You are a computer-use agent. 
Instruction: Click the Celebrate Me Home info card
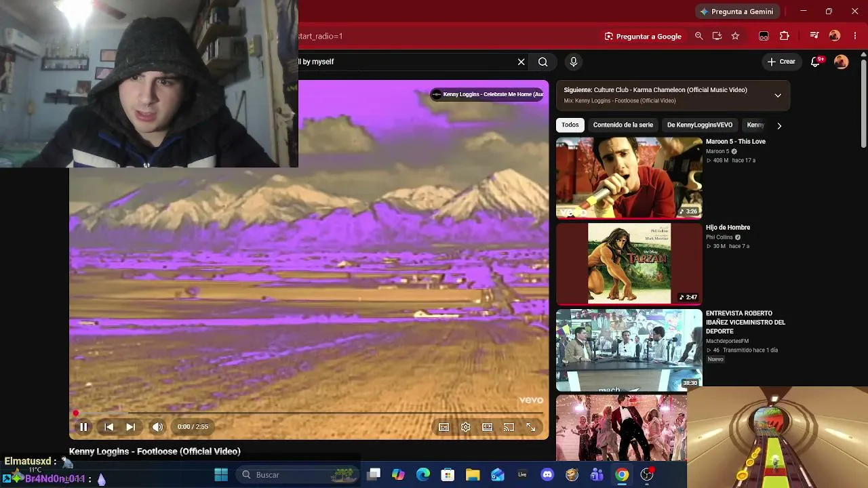[488, 94]
